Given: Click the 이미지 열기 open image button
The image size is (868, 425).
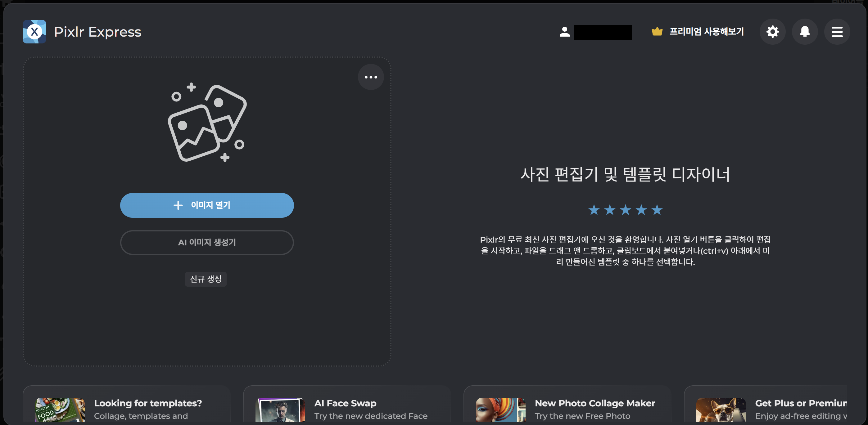Looking at the screenshot, I should [207, 205].
